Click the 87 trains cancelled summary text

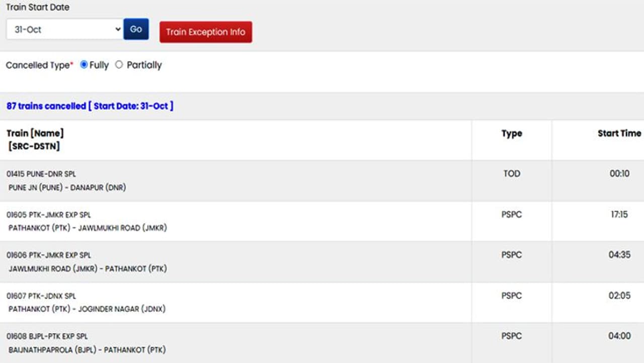tap(90, 106)
